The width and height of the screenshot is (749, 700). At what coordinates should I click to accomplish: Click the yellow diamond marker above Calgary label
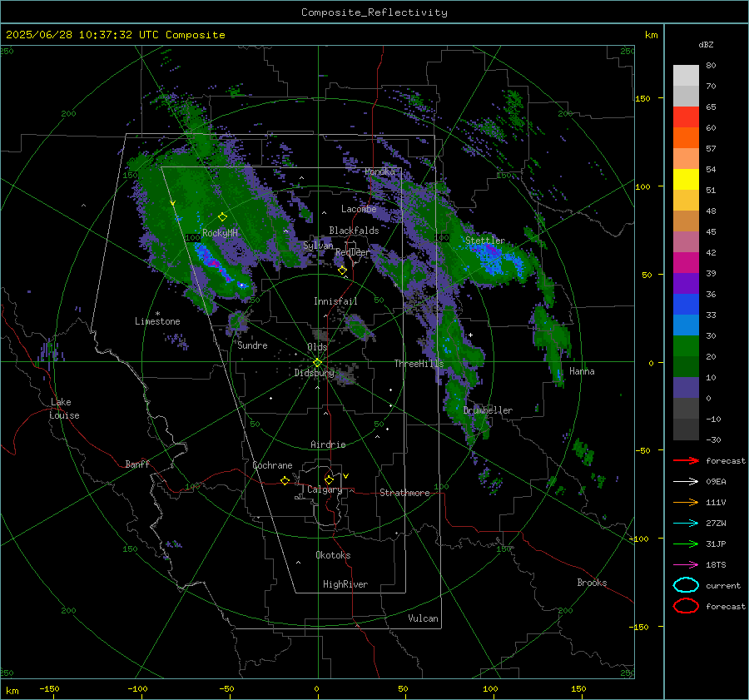pos(329,479)
